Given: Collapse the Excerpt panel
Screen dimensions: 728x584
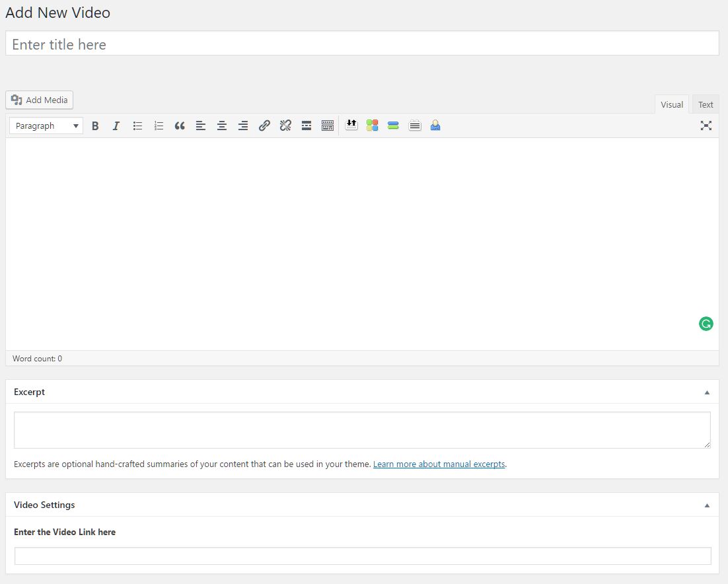Looking at the screenshot, I should pos(707,392).
